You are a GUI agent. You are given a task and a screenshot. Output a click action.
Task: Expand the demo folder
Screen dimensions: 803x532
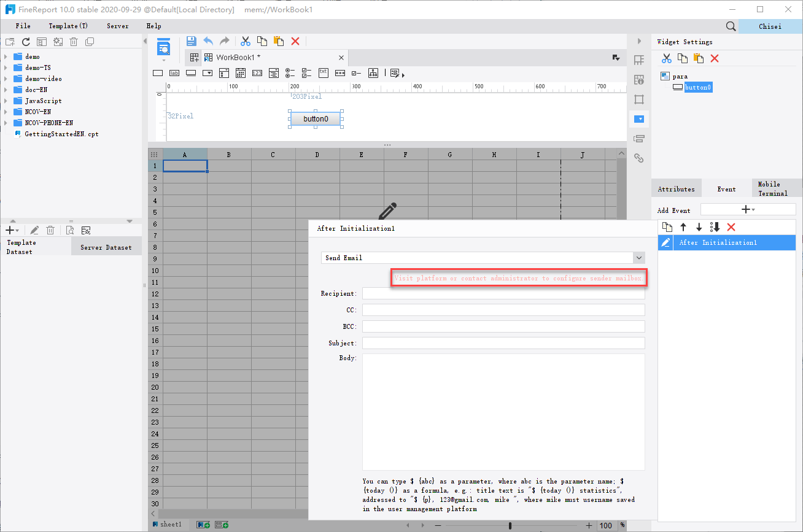pos(6,56)
